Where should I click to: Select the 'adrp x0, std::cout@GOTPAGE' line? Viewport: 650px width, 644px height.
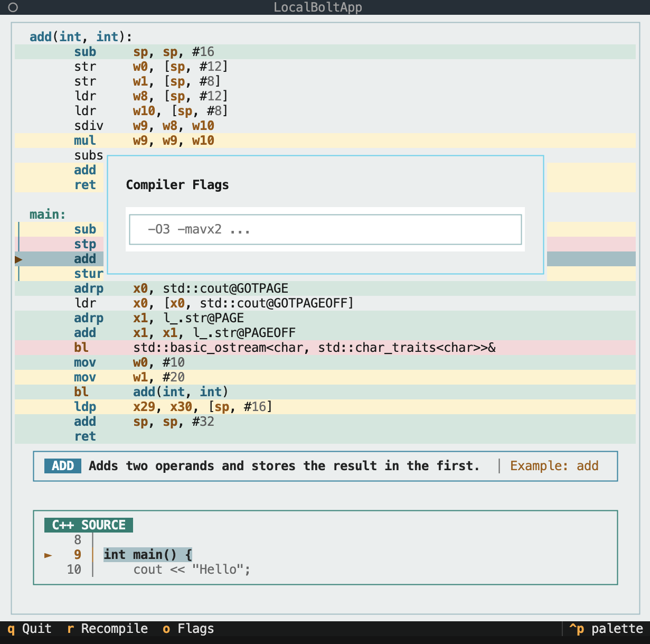click(x=325, y=288)
